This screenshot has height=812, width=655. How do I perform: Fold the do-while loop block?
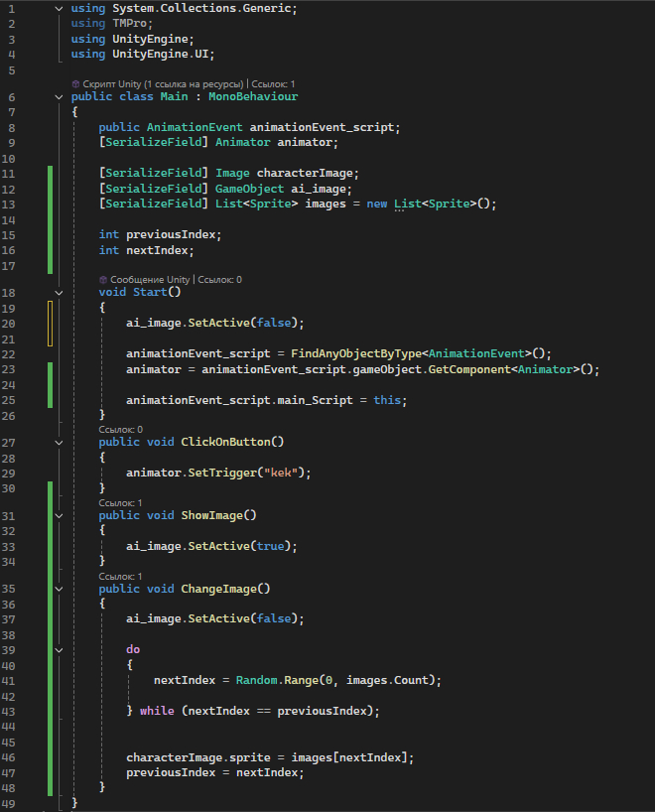(x=61, y=649)
